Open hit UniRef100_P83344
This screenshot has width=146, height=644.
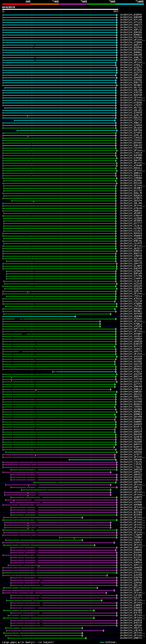point(131,37)
